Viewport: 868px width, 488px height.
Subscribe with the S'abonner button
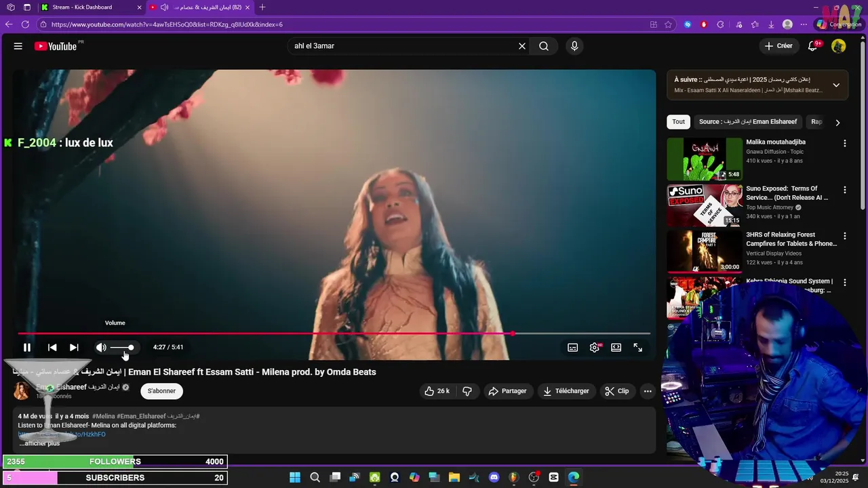point(161,391)
